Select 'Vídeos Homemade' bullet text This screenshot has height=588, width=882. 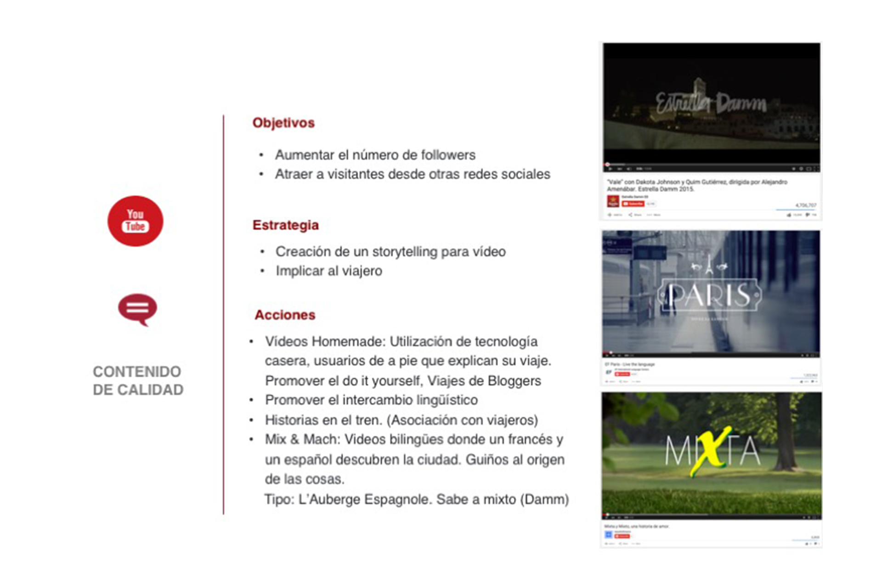tap(408, 361)
